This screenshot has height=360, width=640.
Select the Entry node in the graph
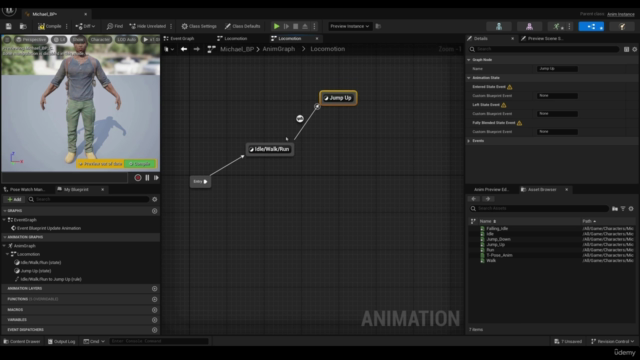(x=200, y=181)
